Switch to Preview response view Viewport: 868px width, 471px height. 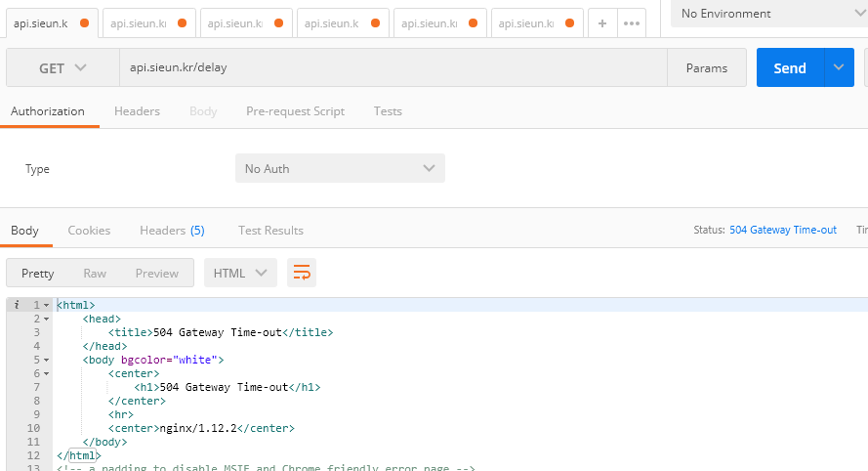pos(156,274)
